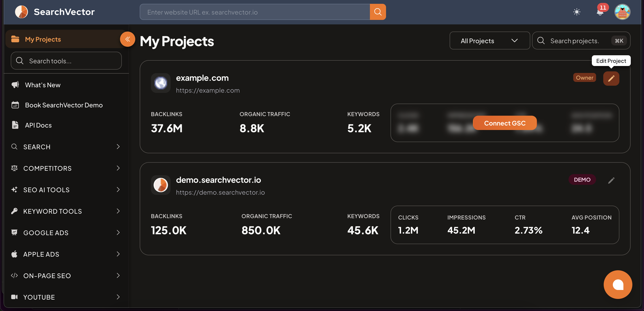Image resolution: width=644 pixels, height=311 pixels.
Task: Click the example.com globe favicon
Action: [161, 83]
